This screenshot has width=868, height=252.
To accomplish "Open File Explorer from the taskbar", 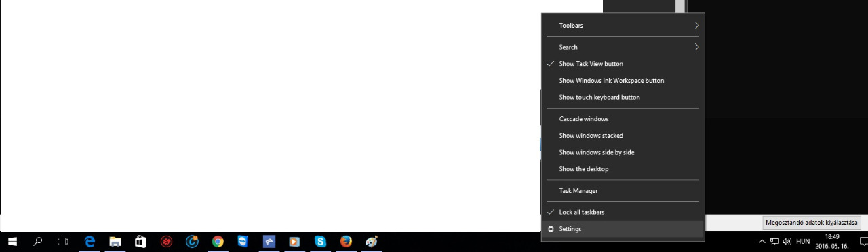I will click(x=115, y=241).
